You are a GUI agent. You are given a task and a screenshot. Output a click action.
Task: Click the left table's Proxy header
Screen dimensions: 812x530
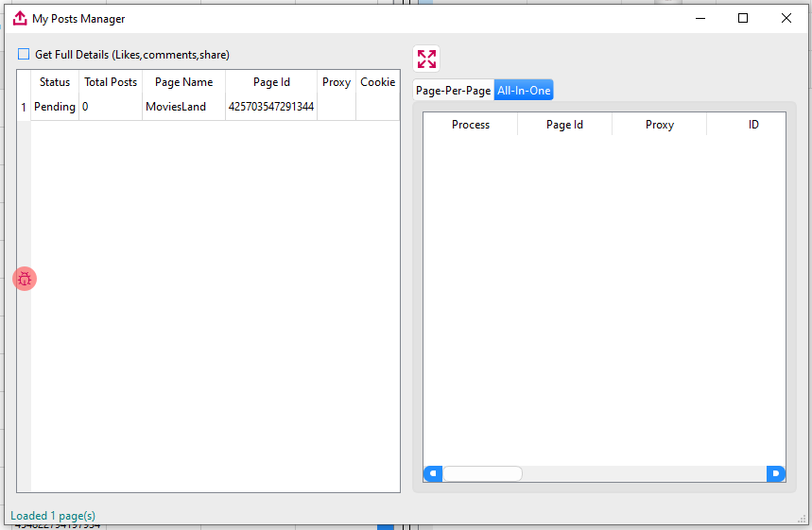pos(337,82)
